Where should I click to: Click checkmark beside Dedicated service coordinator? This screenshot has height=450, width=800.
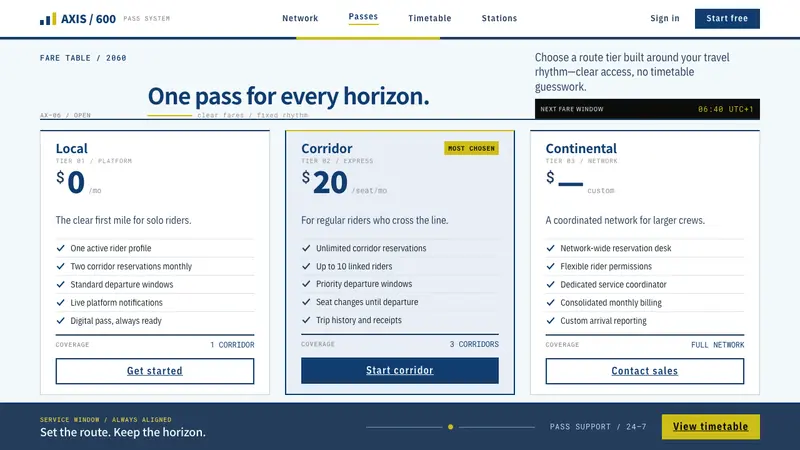[551, 284]
